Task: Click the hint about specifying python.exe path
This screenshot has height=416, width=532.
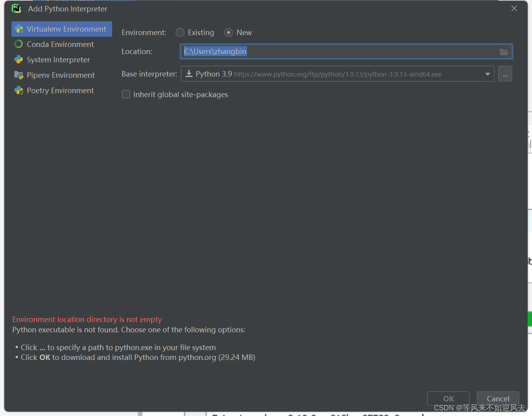Action: [118, 347]
